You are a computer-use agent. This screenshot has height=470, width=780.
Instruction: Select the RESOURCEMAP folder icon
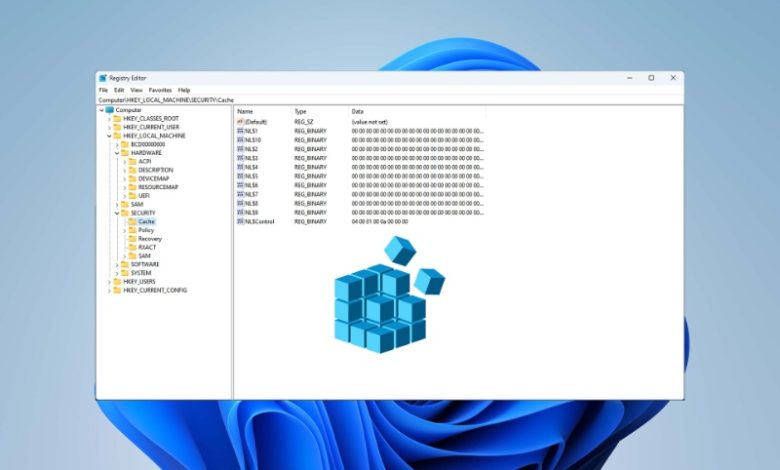click(132, 187)
